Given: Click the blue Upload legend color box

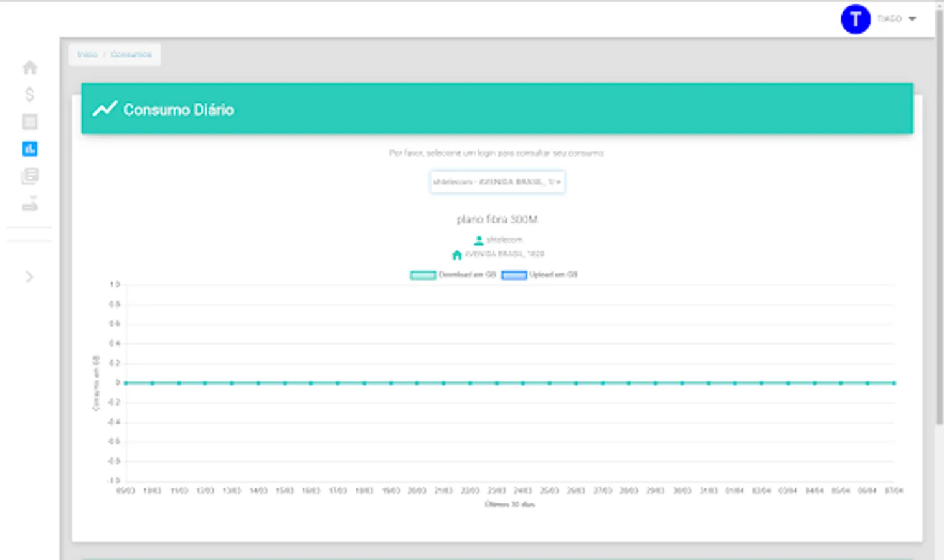Looking at the screenshot, I should point(514,275).
